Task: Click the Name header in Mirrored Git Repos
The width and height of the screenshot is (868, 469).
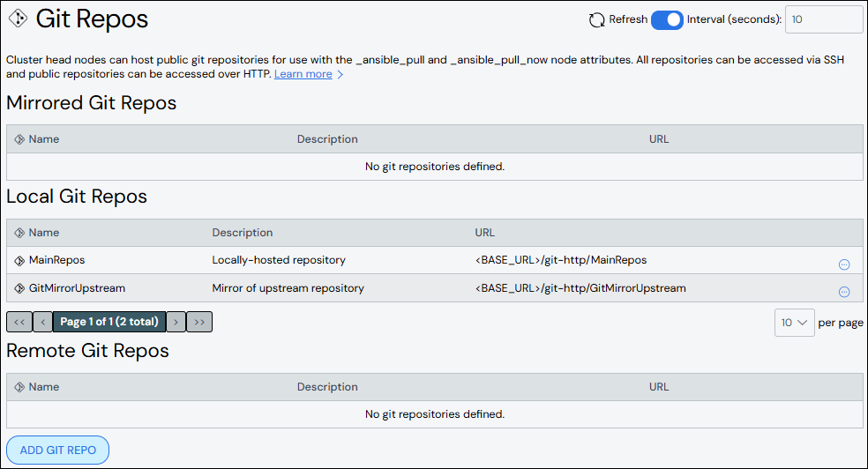Action: (x=44, y=139)
